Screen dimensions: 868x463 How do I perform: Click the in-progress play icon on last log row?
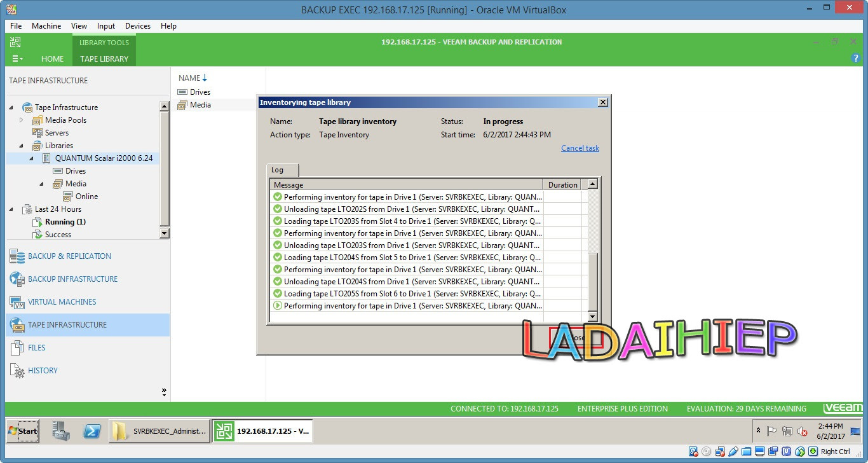click(x=278, y=306)
